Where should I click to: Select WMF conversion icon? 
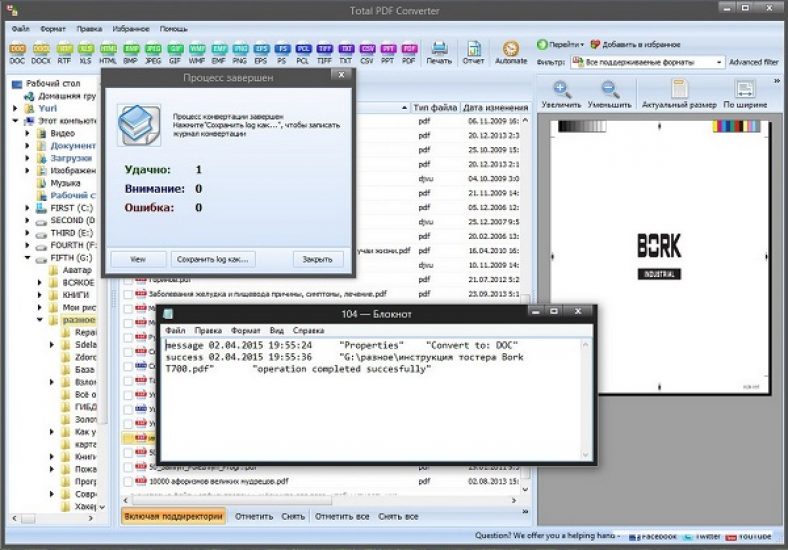coord(196,53)
